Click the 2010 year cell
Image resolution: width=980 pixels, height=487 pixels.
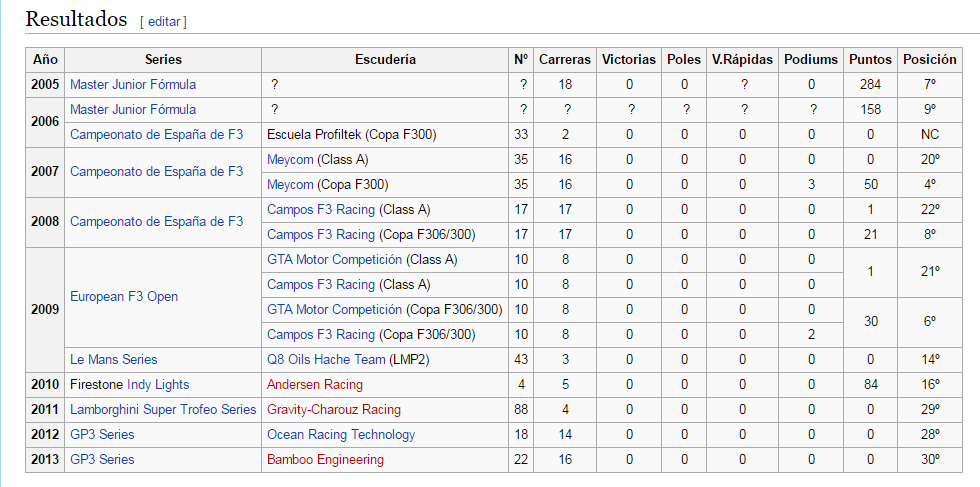(x=46, y=384)
